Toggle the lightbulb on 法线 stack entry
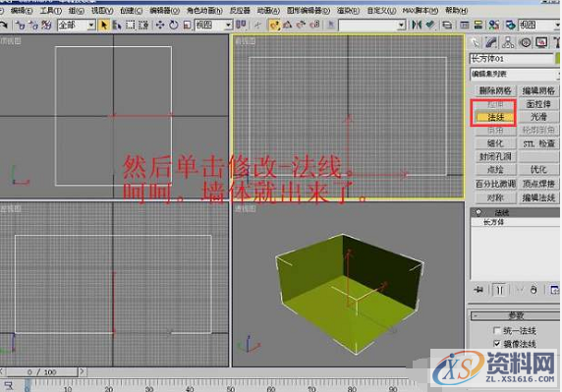This screenshot has width=562, height=392. pos(478,213)
